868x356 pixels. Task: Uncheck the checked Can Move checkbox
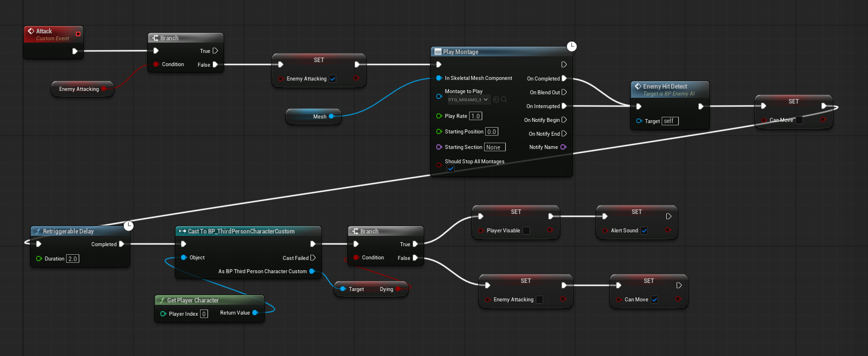pyautogui.click(x=655, y=300)
